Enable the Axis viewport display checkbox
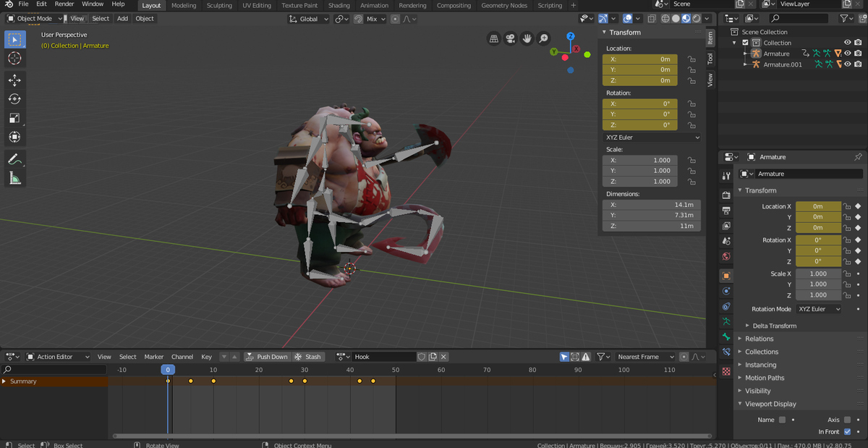The image size is (868, 448). pyautogui.click(x=847, y=420)
